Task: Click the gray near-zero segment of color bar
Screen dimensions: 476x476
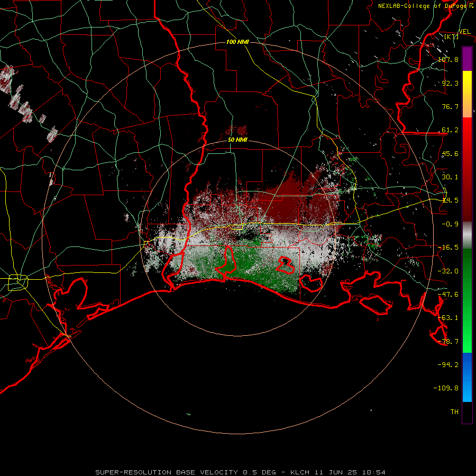Action: coord(467,235)
